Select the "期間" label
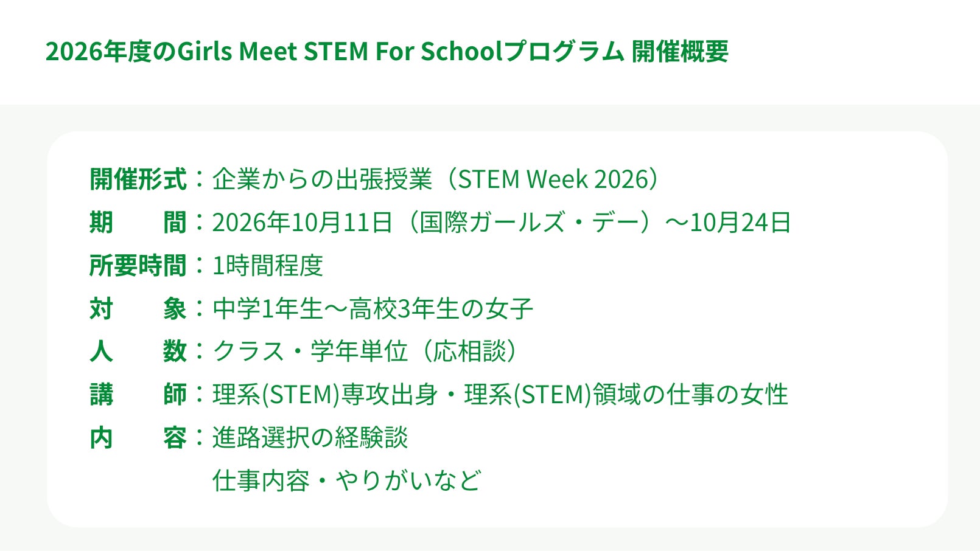 (x=138, y=223)
